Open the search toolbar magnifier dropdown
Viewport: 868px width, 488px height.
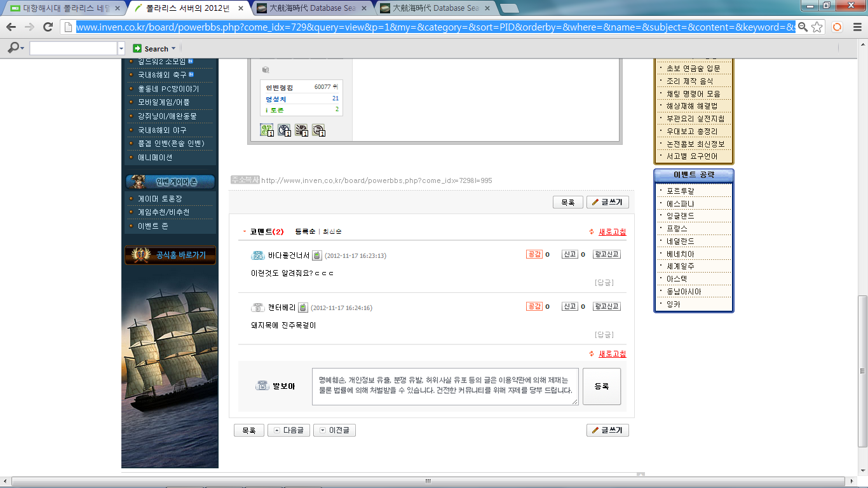[x=16, y=48]
